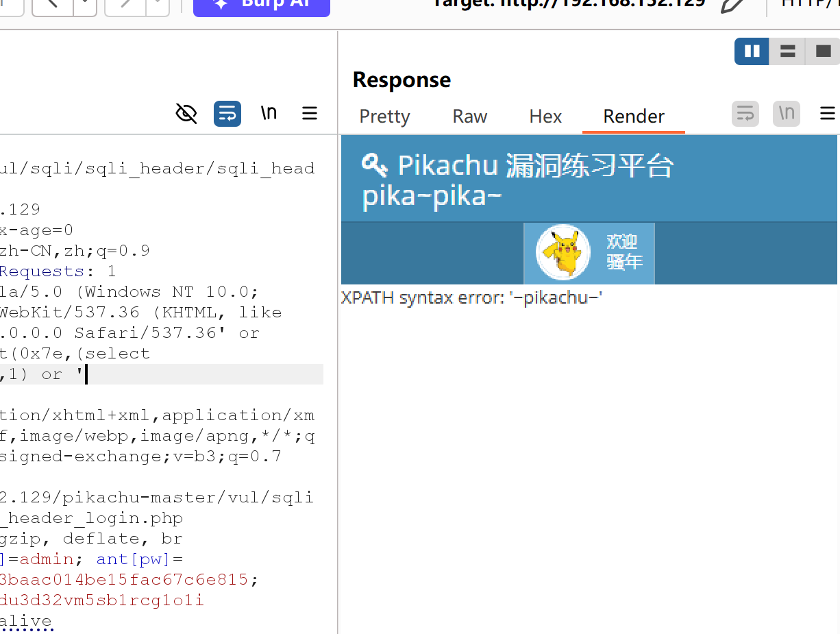Switch to top-bottom split layout view
Viewport: 840px width, 634px height.
pyautogui.click(x=787, y=51)
